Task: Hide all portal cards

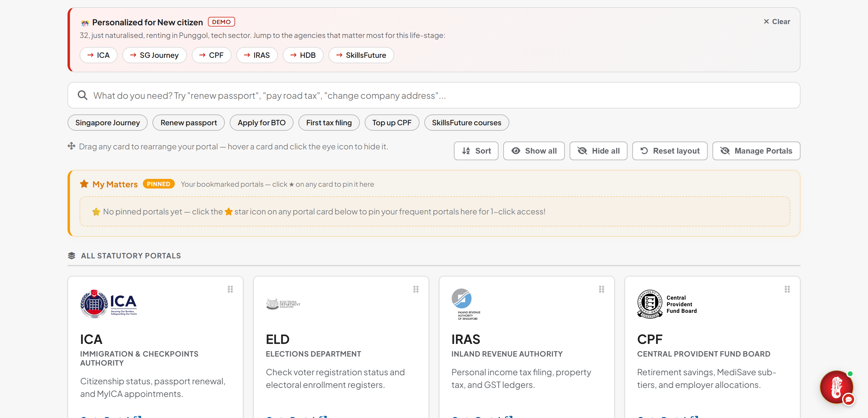Action: [x=599, y=151]
